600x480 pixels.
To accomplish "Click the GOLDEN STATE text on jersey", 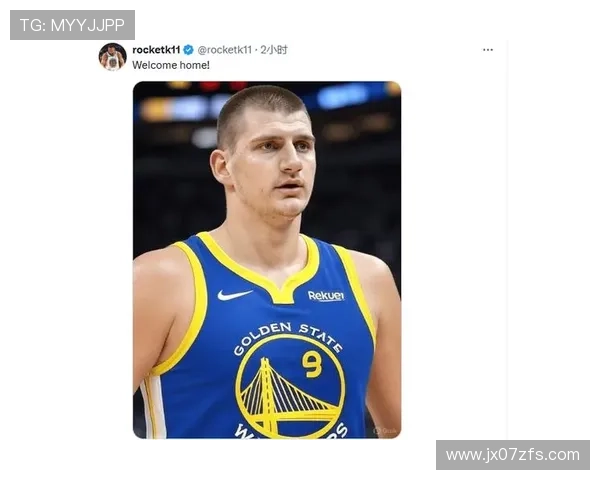I will (x=288, y=337).
